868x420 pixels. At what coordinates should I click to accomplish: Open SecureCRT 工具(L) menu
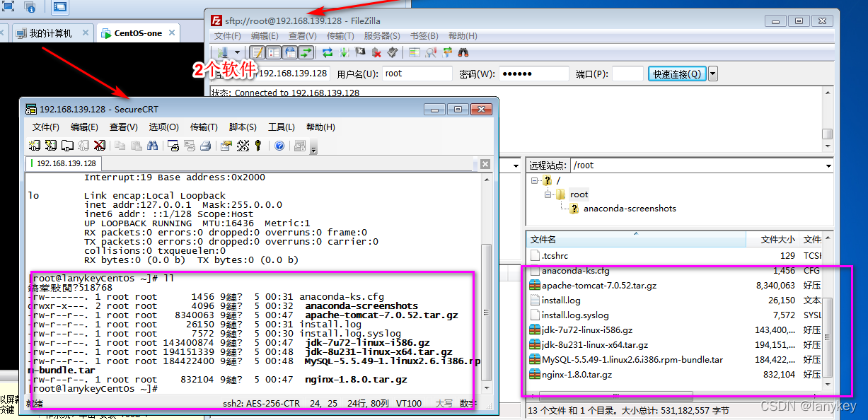click(x=281, y=127)
